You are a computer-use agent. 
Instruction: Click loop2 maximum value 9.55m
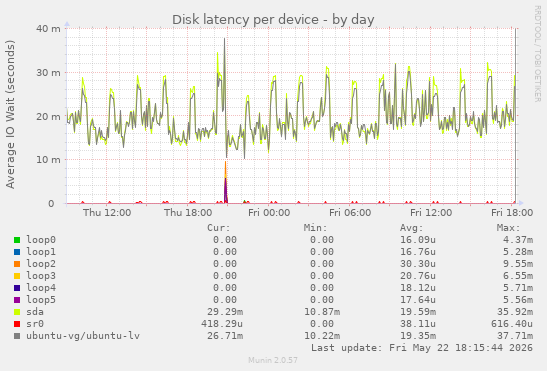click(x=518, y=264)
